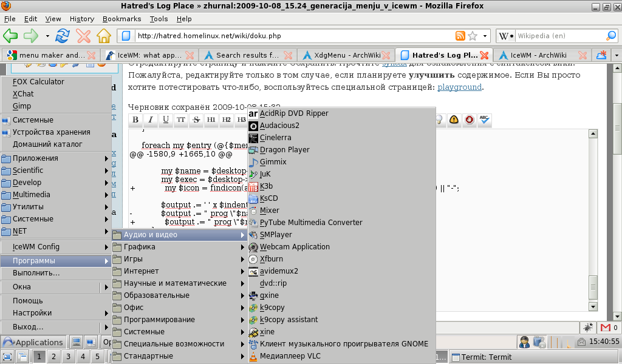Launch k9copy assistant

[341, 320]
